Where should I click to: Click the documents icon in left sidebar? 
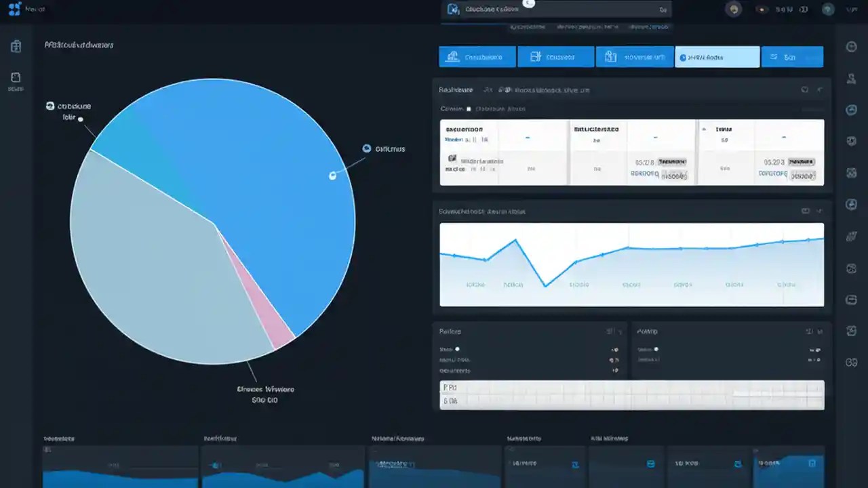(15, 76)
